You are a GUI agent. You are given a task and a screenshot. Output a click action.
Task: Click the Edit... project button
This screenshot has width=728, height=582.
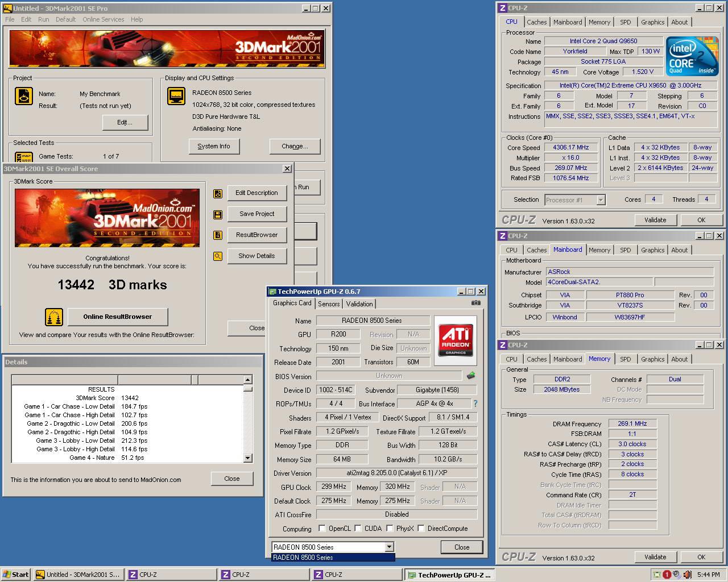125,123
